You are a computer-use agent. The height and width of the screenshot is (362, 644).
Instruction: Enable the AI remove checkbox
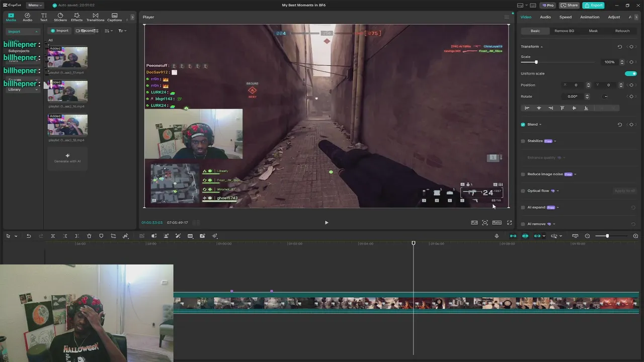[523, 224]
